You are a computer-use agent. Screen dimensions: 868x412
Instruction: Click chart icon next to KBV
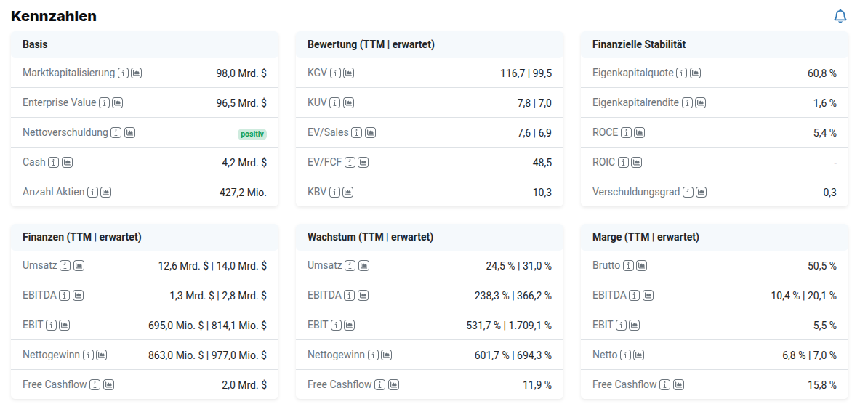pos(348,192)
